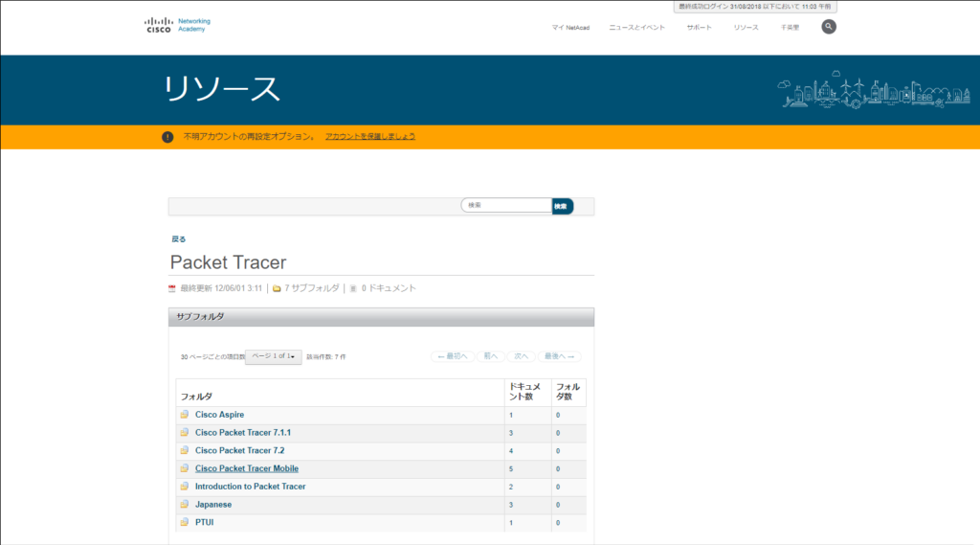The height and width of the screenshot is (545, 980).
Task: Click the 戻る back link
Action: coord(179,239)
